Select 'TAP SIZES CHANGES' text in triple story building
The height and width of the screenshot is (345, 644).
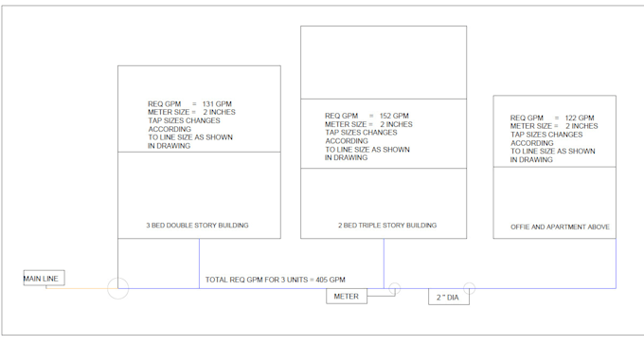pyautogui.click(x=362, y=133)
